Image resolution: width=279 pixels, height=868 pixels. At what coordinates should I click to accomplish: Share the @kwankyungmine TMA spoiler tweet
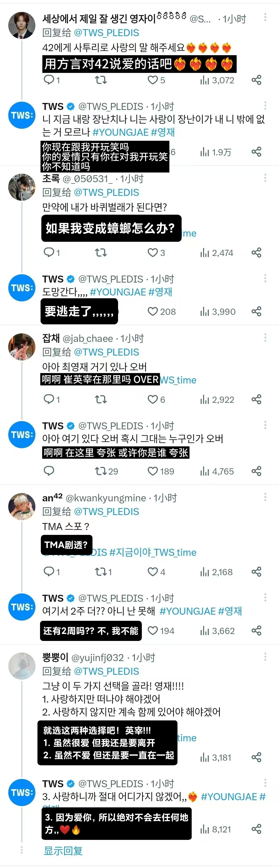pyautogui.click(x=257, y=572)
